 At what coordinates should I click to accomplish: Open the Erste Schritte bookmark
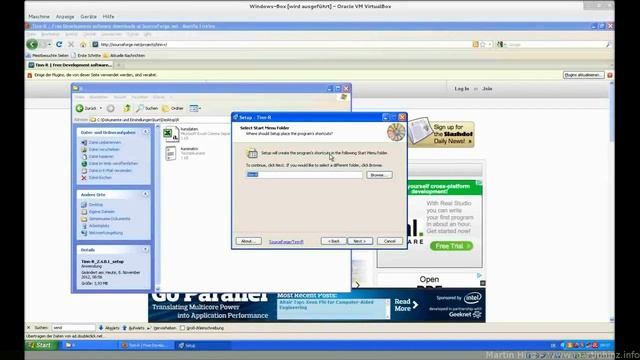coord(86,55)
